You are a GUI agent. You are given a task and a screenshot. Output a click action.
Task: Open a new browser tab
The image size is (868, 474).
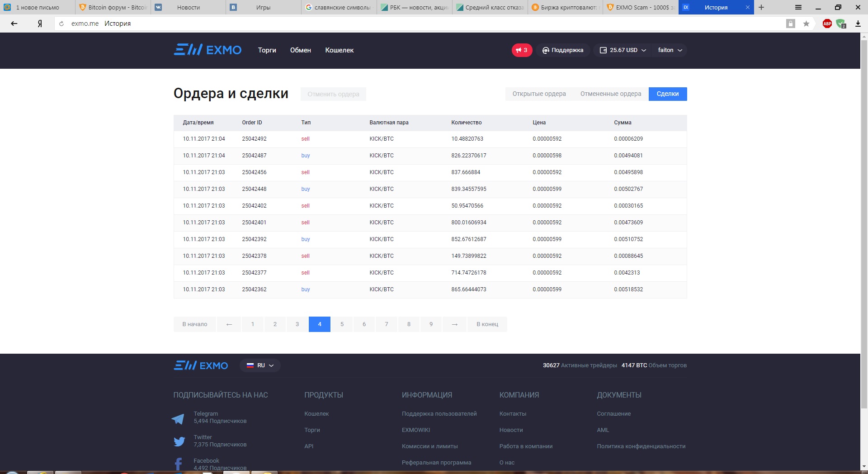tap(761, 7)
